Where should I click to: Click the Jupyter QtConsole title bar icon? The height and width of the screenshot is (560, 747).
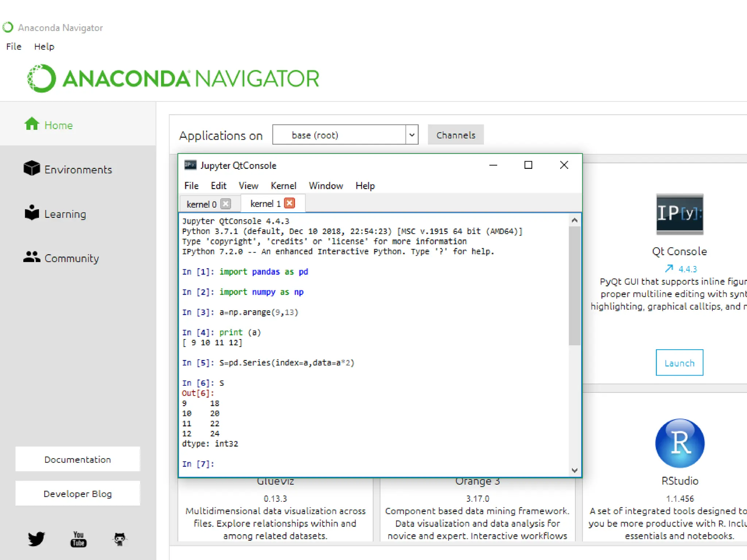pyautogui.click(x=190, y=165)
